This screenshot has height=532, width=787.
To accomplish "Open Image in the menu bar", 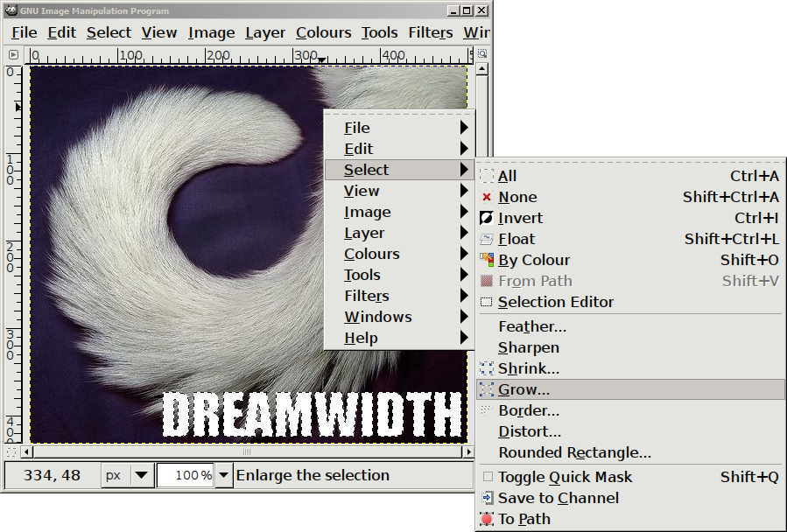I will tap(211, 32).
